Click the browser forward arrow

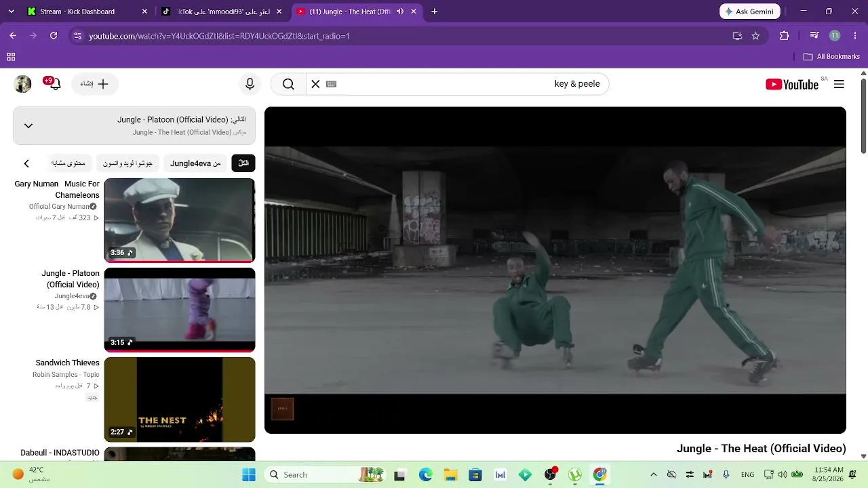tap(33, 36)
